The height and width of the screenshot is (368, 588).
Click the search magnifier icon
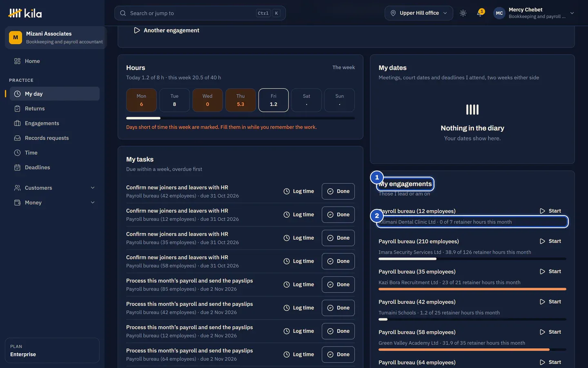tap(123, 13)
